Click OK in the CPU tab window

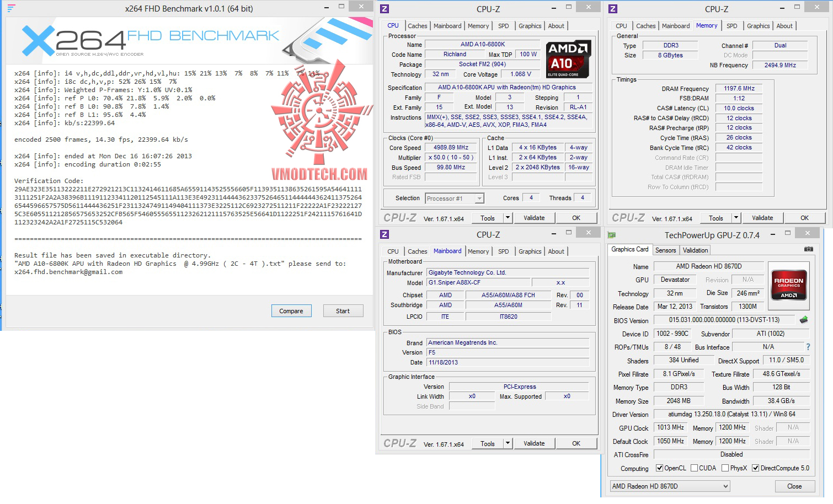click(576, 218)
